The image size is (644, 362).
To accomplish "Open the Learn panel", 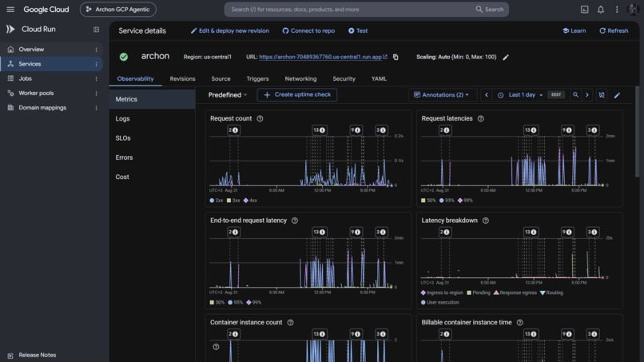I will pos(574,31).
